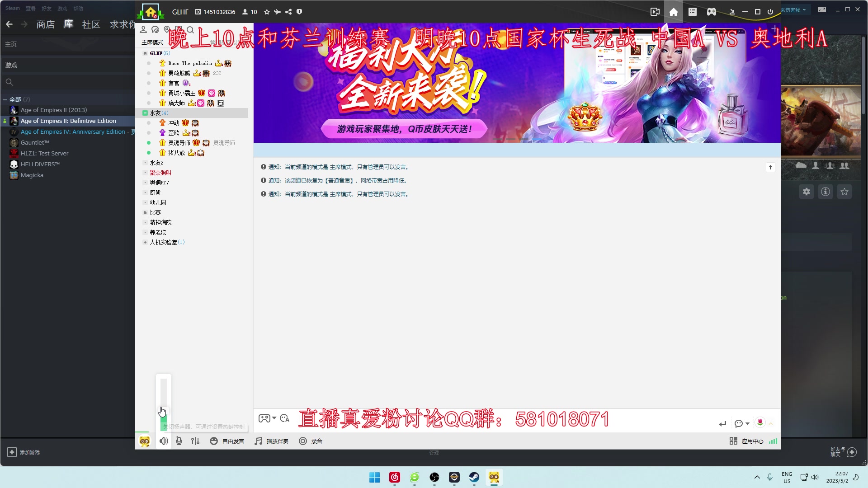Go back with Steam back arrow
This screenshot has width=868, height=488.
[9, 24]
